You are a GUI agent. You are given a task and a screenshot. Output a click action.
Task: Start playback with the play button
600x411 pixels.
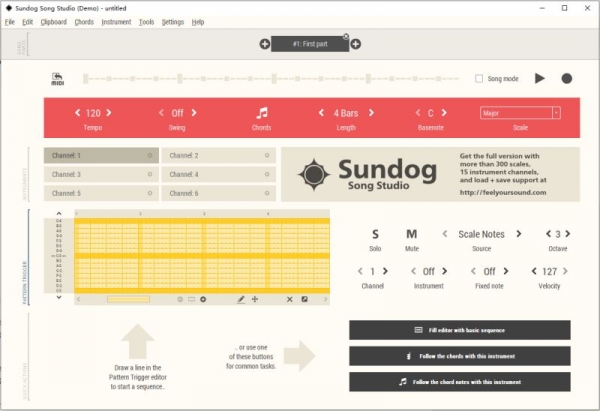[x=540, y=78]
